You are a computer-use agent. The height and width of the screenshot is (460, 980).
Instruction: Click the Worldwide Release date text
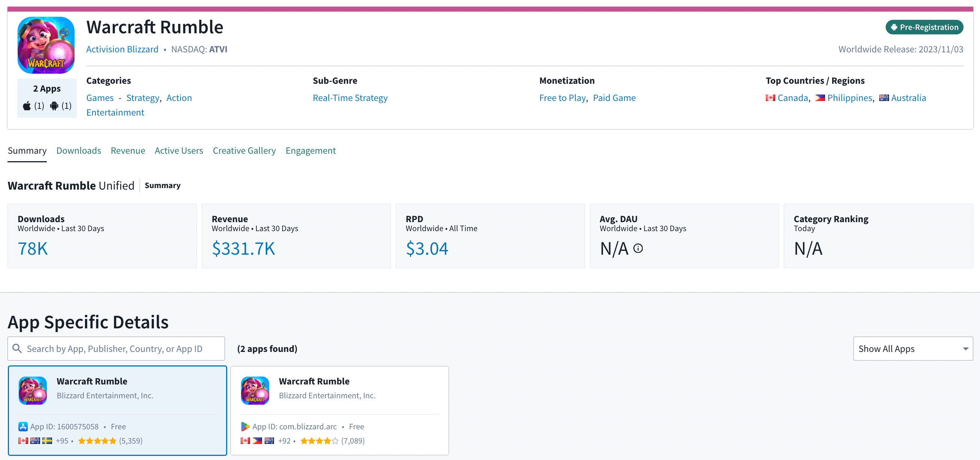pyautogui.click(x=901, y=49)
